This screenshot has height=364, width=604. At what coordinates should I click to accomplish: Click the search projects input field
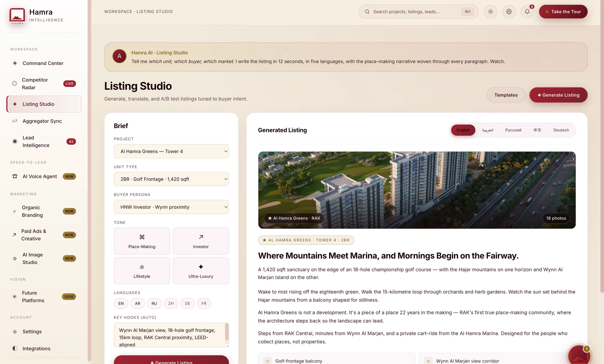(419, 12)
